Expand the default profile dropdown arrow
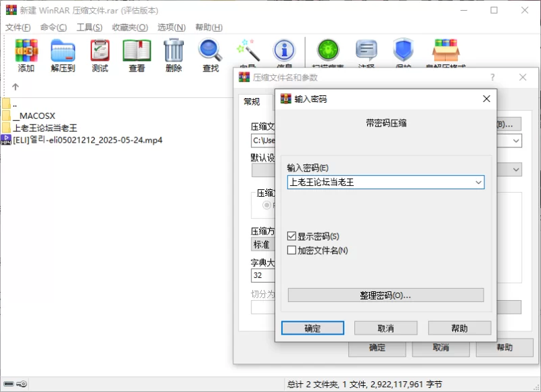This screenshot has height=392, width=541. coord(516,170)
